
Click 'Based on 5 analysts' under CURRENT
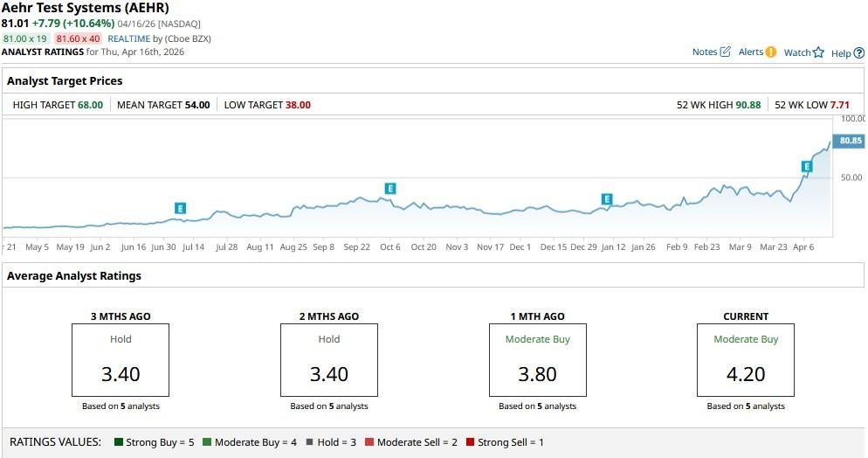point(746,406)
